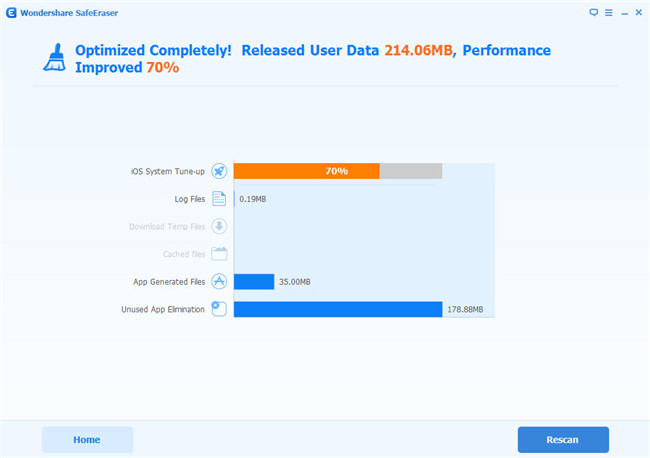Viewport: 650px width, 458px height.
Task: Select the App Generated Files icon
Action: 219,281
